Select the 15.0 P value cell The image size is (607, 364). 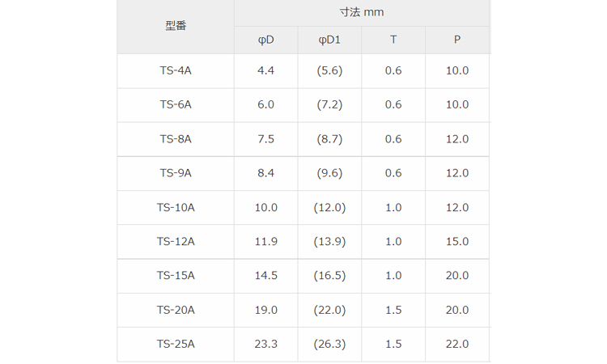tap(457, 241)
